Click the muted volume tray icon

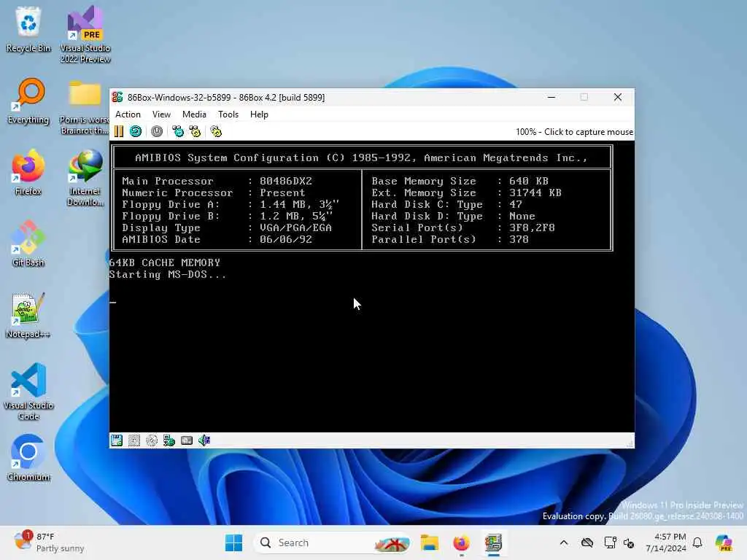click(629, 542)
